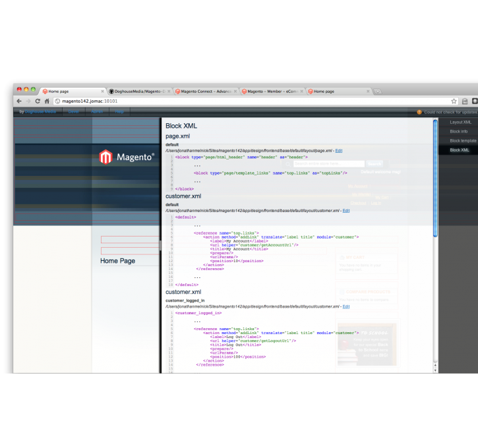Close the first Home page tab
478x448 pixels.
[x=102, y=92]
